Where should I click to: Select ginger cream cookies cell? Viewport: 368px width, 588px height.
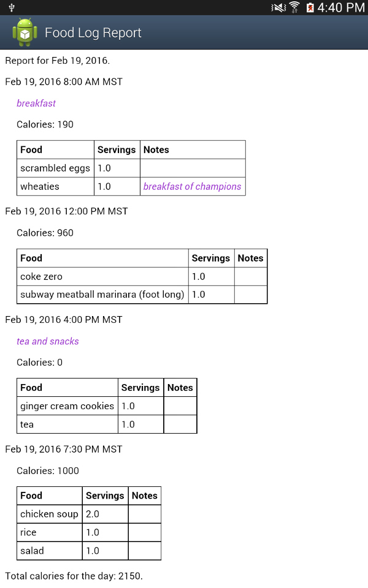[x=67, y=405]
